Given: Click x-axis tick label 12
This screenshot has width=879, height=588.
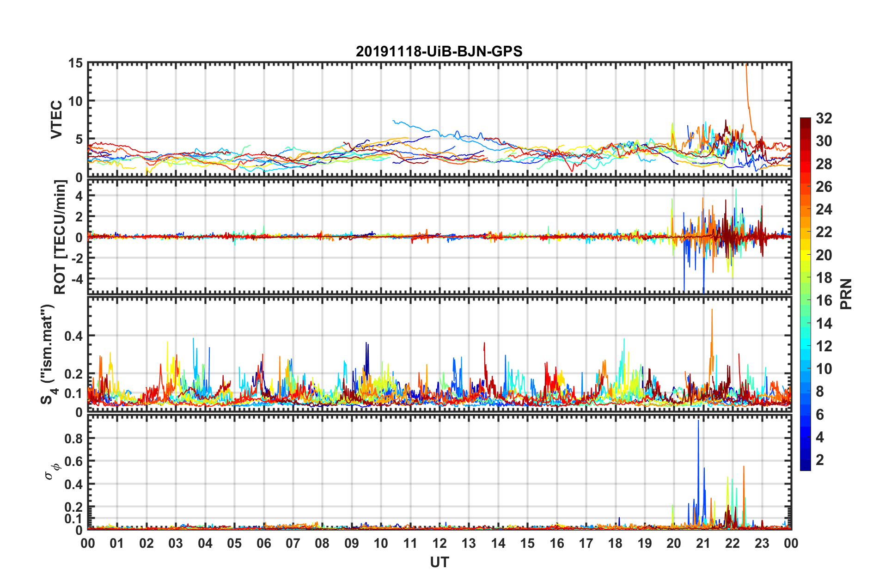Looking at the screenshot, I should (x=439, y=543).
